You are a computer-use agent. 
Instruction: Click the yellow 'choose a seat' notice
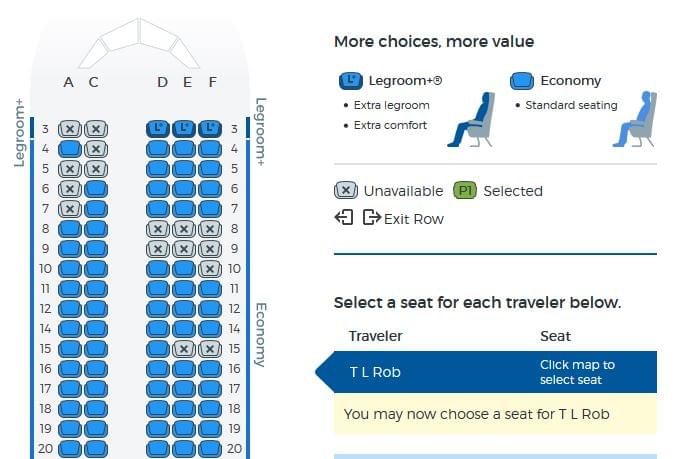pos(495,414)
